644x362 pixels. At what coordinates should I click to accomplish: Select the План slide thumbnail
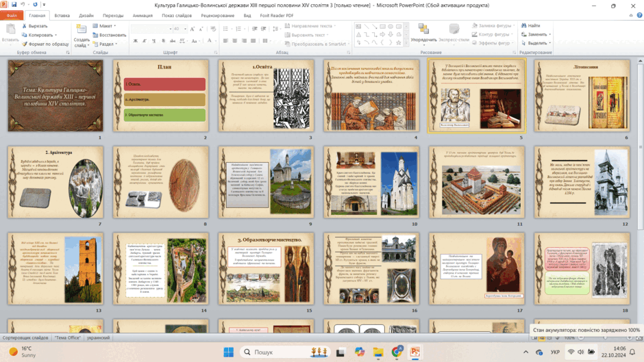pyautogui.click(x=161, y=95)
